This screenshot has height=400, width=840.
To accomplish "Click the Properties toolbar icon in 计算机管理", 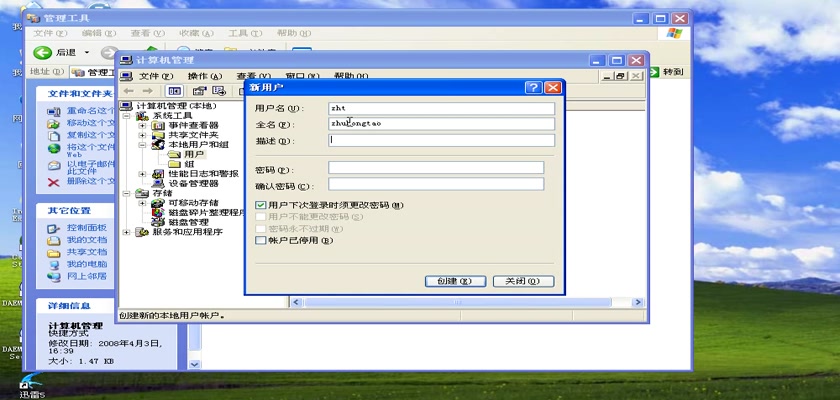I will [199, 91].
